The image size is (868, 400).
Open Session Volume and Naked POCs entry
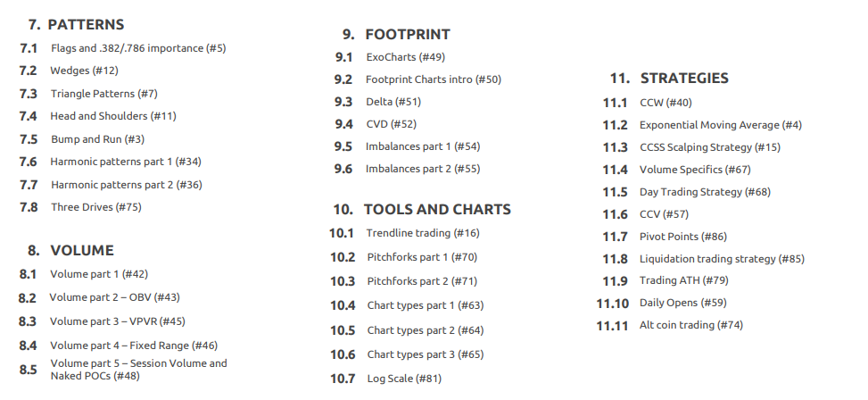pos(138,370)
